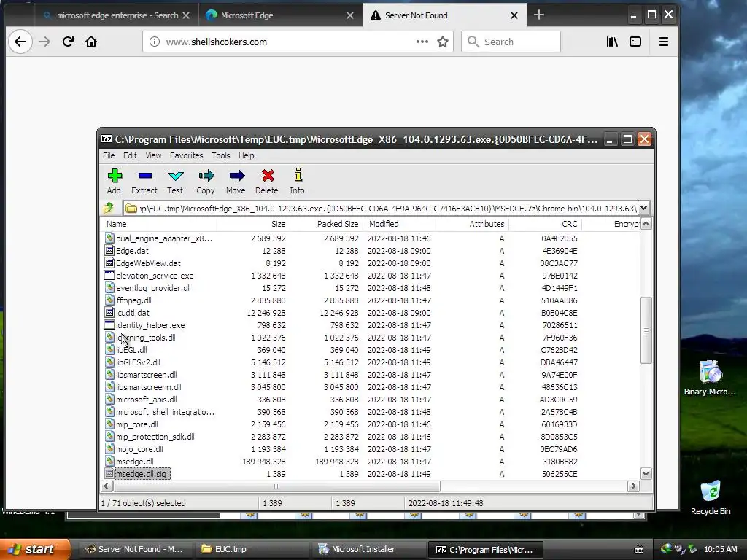Open the 7-Zip View menu
Viewport: 747px width, 560px height.
click(x=153, y=155)
